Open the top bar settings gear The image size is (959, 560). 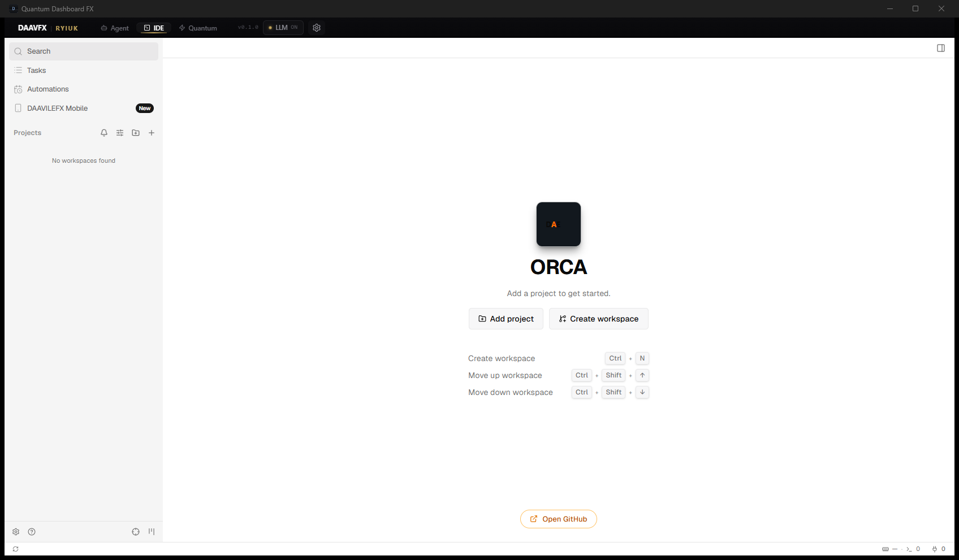[x=317, y=28]
